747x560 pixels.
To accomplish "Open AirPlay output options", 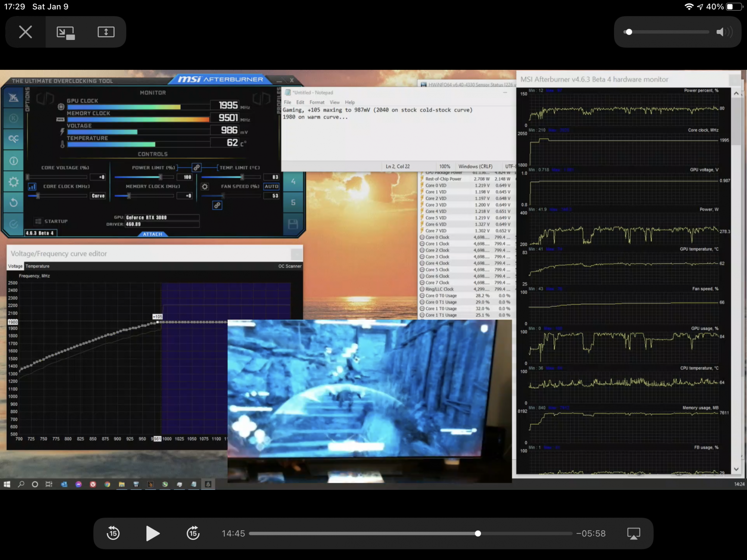I will tap(634, 533).
